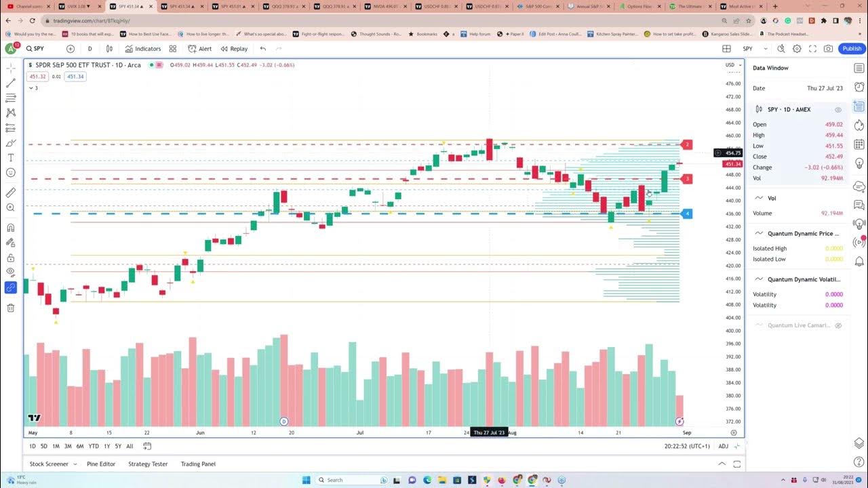The width and height of the screenshot is (868, 488).
Task: Open indicator templates grid icon
Action: (173, 49)
